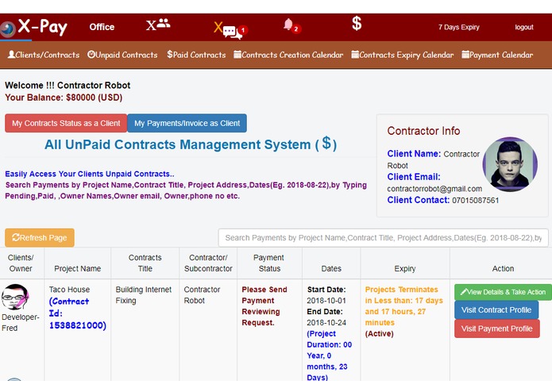The width and height of the screenshot is (552, 392).
Task: Click the dollar sign icon in header
Action: point(357,24)
